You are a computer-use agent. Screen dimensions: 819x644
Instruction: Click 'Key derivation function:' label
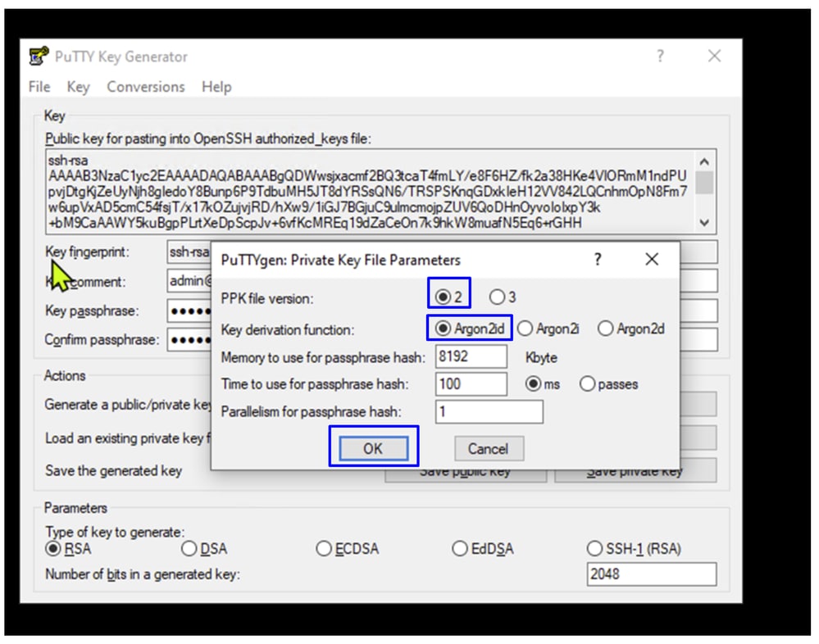287,330
